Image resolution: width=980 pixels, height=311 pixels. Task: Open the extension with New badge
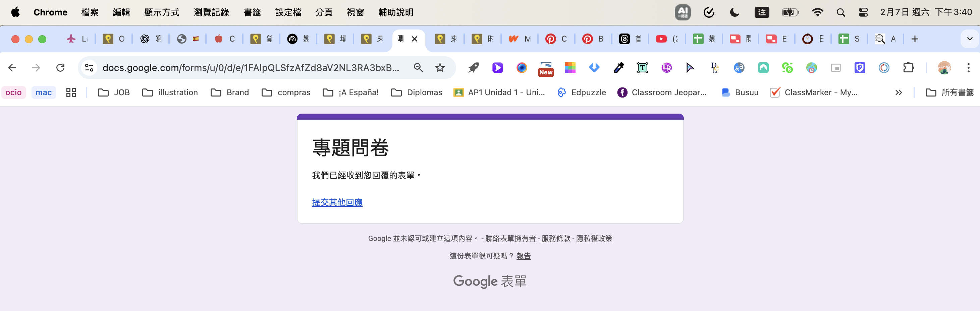pos(546,69)
